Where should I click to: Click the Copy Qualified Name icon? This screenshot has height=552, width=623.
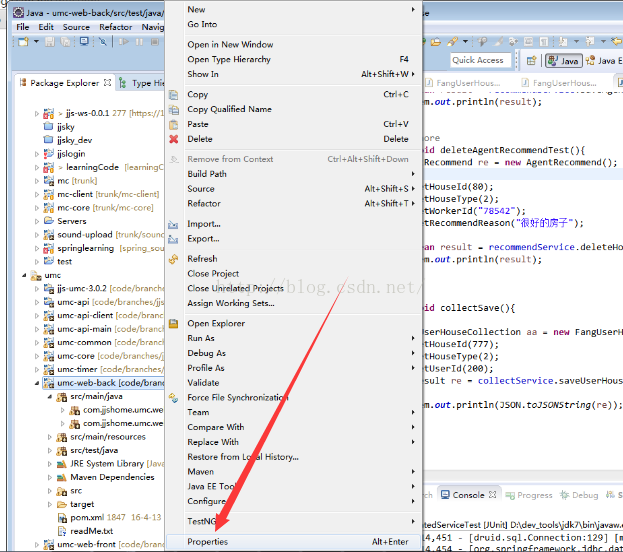[x=174, y=110]
